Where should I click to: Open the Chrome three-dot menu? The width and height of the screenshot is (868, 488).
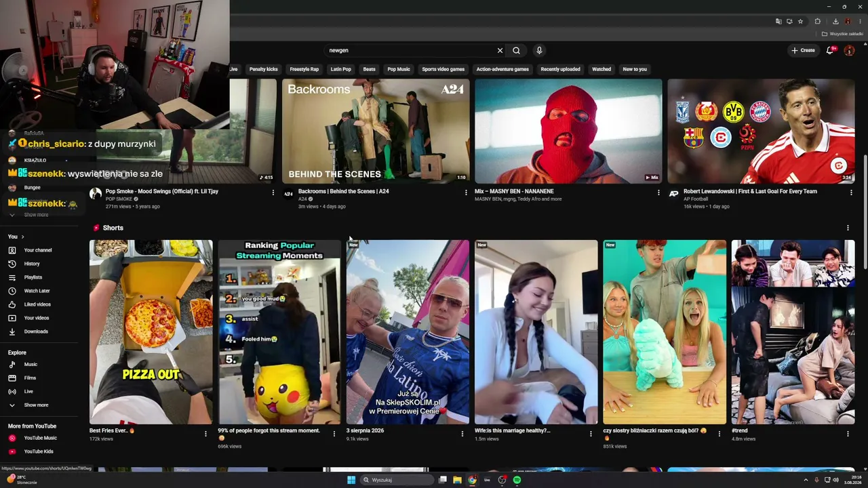coord(860,21)
